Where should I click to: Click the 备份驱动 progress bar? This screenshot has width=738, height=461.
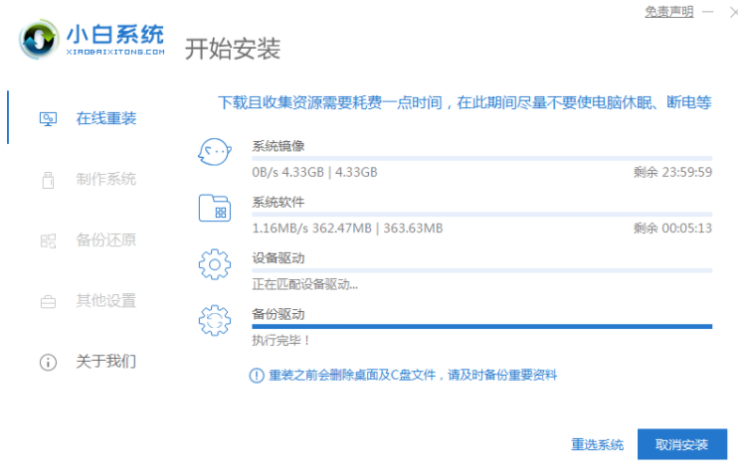tap(481, 326)
